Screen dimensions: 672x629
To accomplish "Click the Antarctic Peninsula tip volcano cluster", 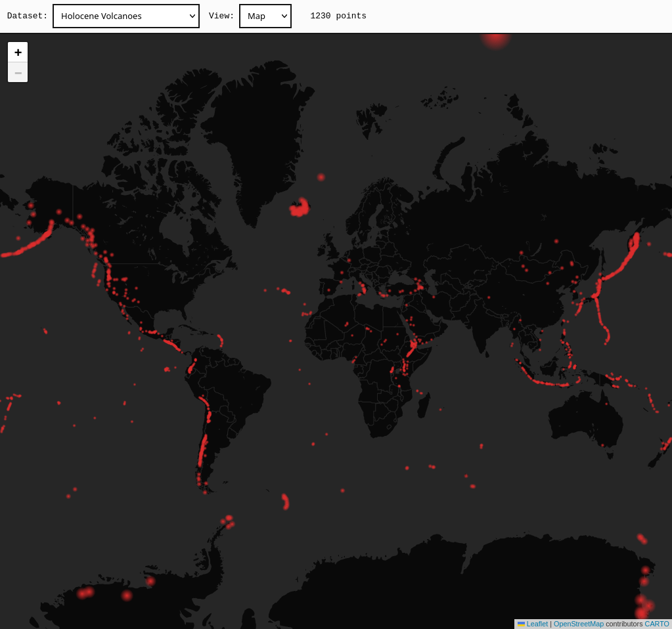I will pos(228,521).
